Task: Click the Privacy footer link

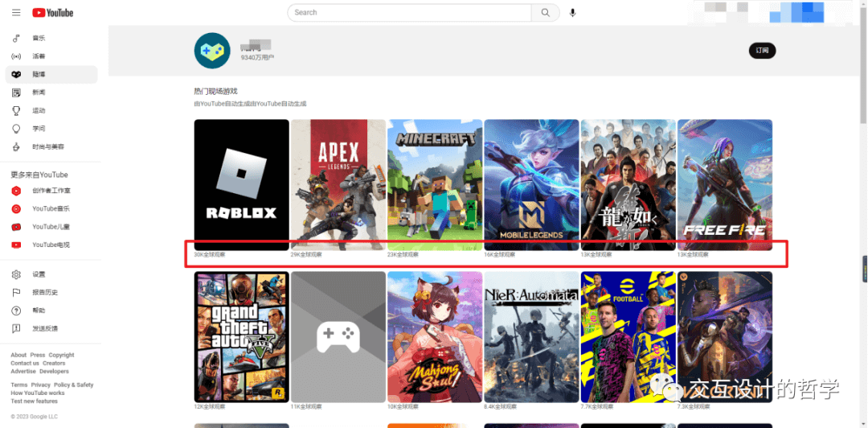Action: 40,385
